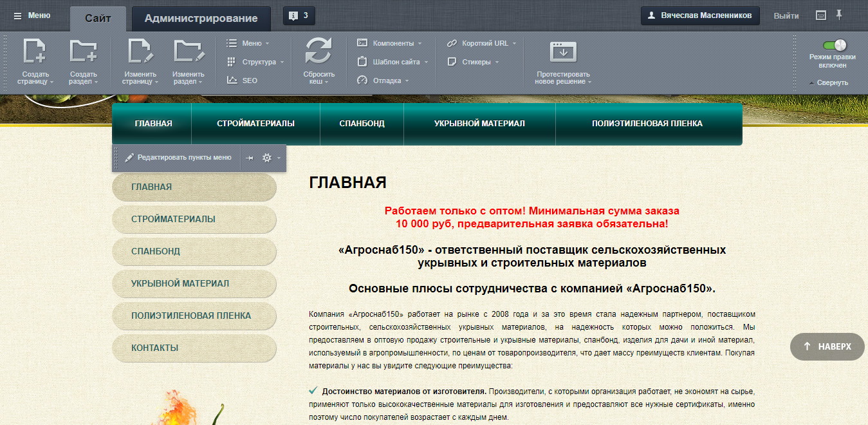Click the Создать страницу icon
This screenshot has height=425, width=868.
click(35, 52)
